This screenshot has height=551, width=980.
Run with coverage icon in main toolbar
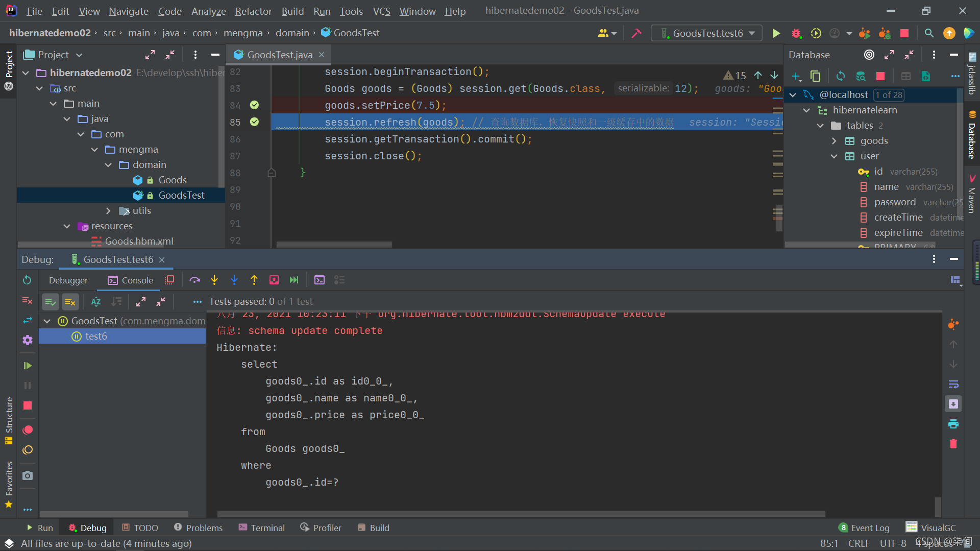(816, 33)
